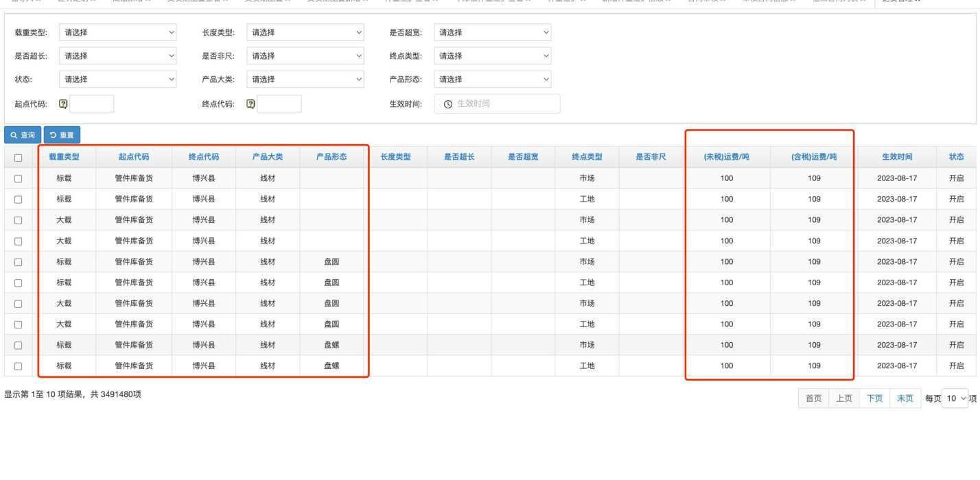Sort by (未税)运费/吨 column header
Image resolution: width=980 pixels, height=480 pixels.
pyautogui.click(x=727, y=157)
